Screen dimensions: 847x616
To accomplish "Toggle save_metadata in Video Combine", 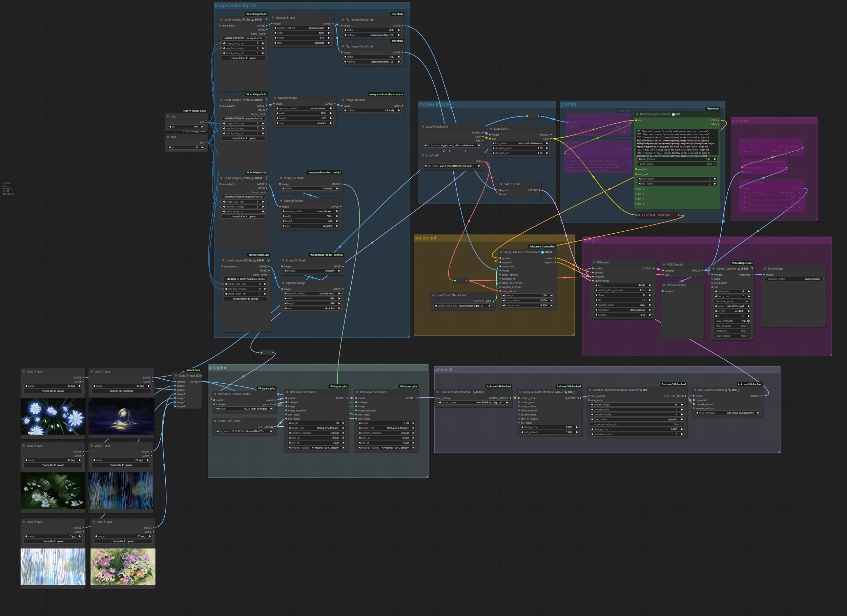I will pyautogui.click(x=732, y=321).
